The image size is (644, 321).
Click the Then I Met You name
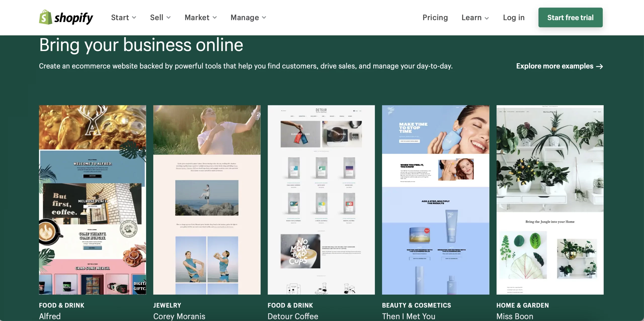409,316
